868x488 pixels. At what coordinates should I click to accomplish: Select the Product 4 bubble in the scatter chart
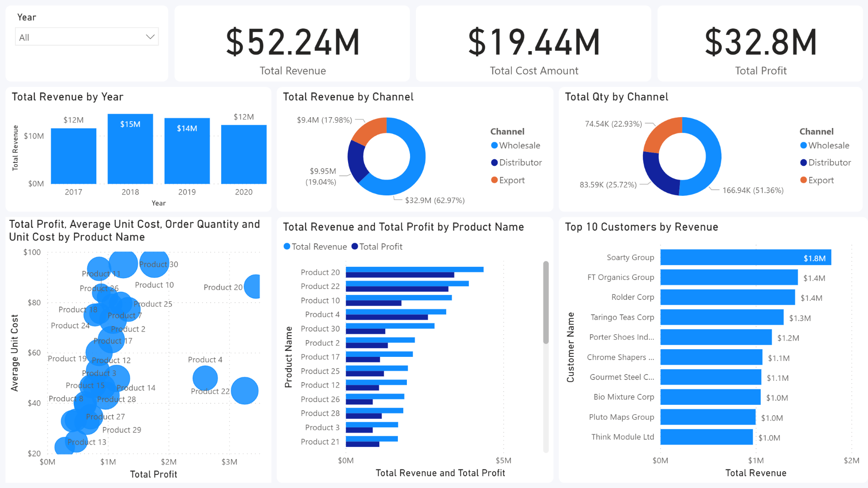click(205, 378)
